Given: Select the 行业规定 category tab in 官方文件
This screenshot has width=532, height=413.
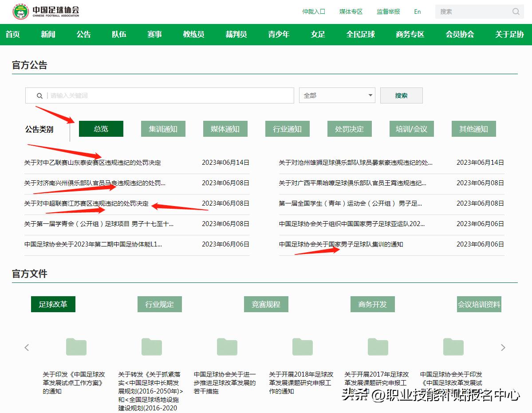Looking at the screenshot, I should pos(159,304).
